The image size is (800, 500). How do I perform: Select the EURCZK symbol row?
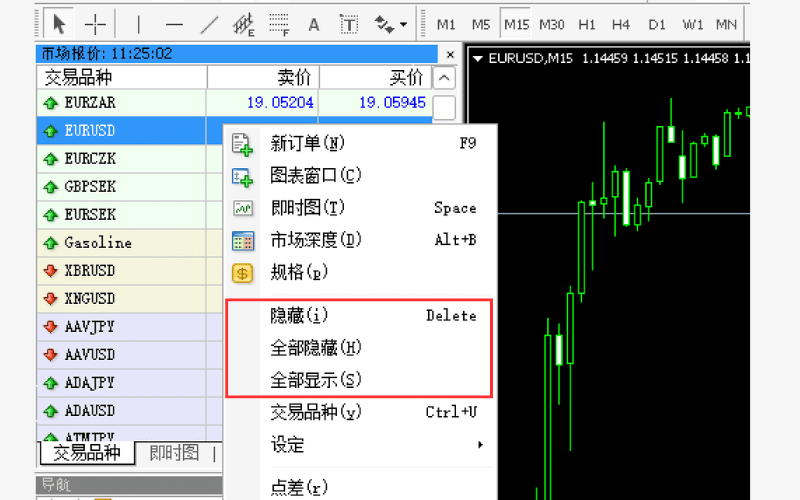[130, 159]
